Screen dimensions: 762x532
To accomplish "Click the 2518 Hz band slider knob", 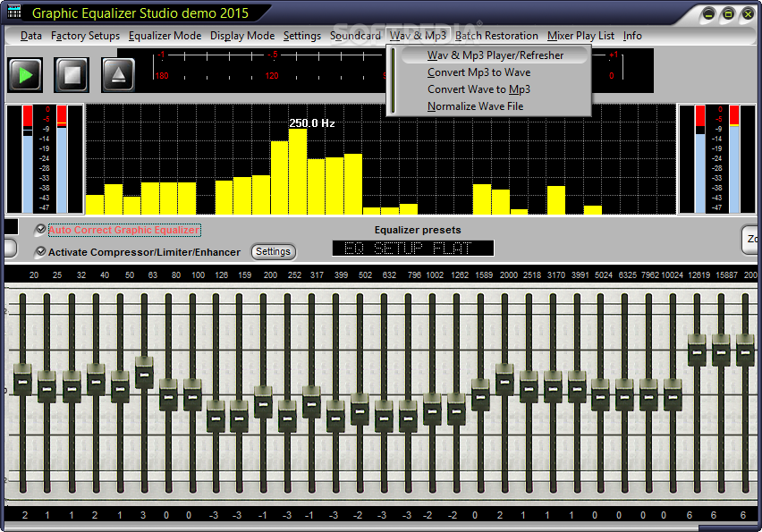I will 529,387.
